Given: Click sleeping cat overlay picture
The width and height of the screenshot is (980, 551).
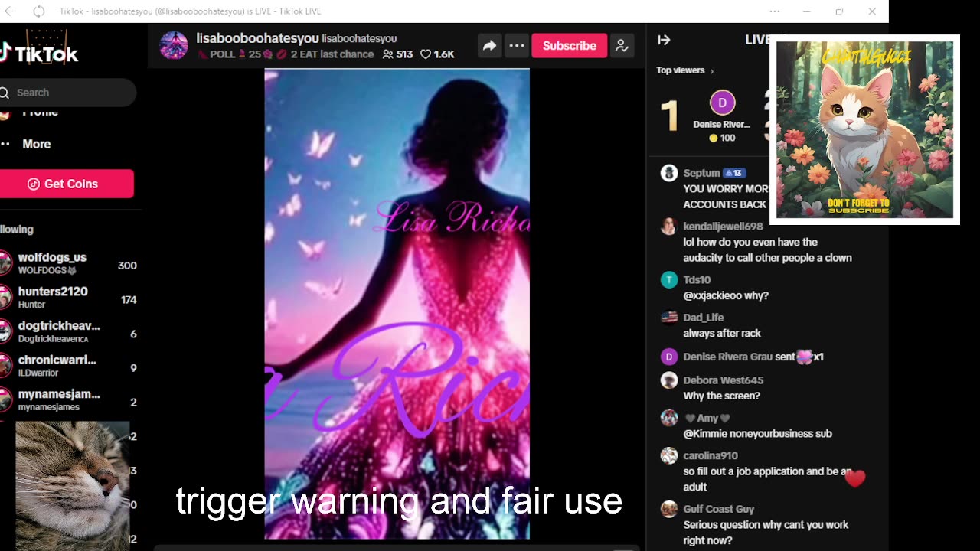Looking at the screenshot, I should tap(73, 486).
